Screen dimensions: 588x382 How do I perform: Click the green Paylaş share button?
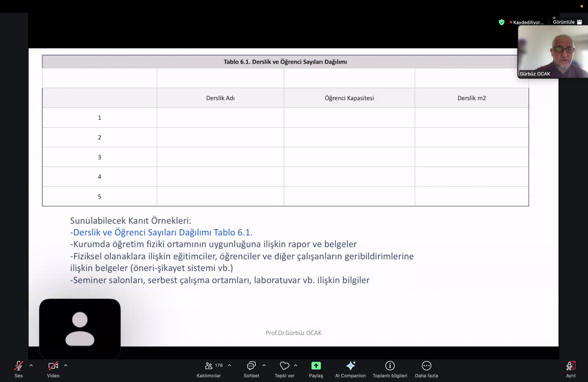(316, 366)
